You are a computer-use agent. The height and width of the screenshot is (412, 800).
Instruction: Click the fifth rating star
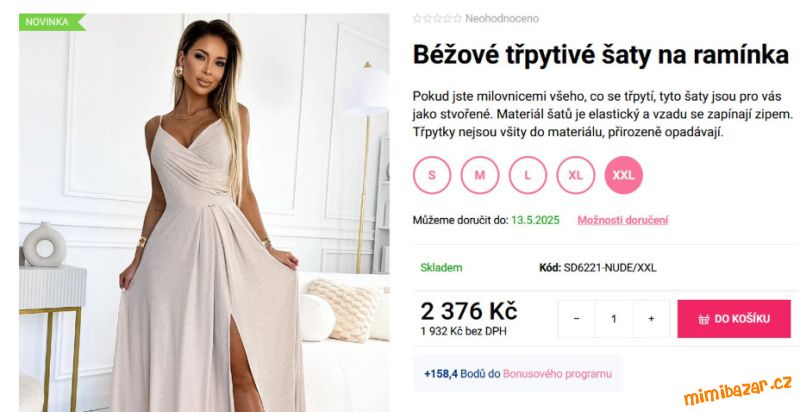[457, 19]
